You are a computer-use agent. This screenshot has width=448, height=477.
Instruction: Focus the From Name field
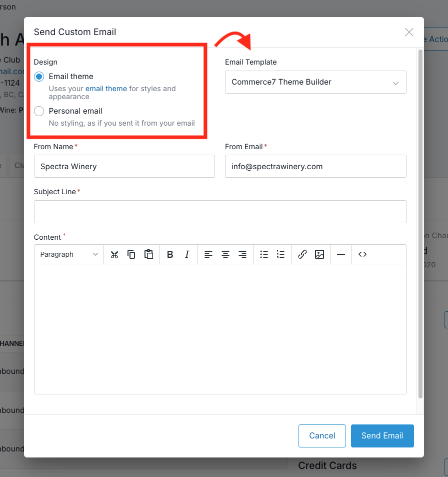[124, 166]
